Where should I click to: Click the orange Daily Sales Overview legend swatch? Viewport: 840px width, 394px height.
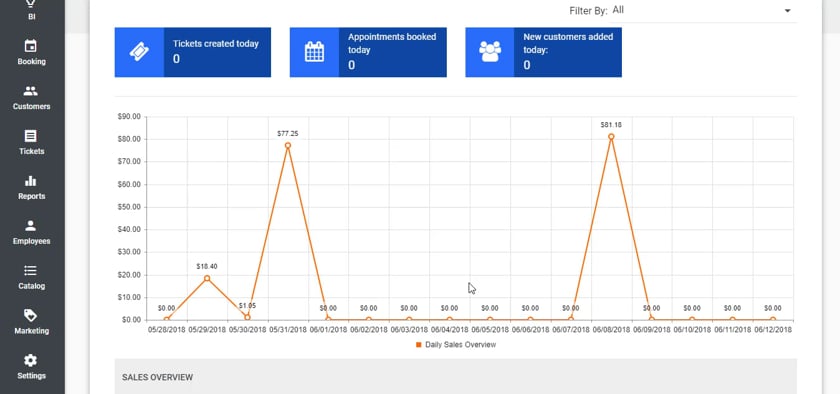pos(418,345)
